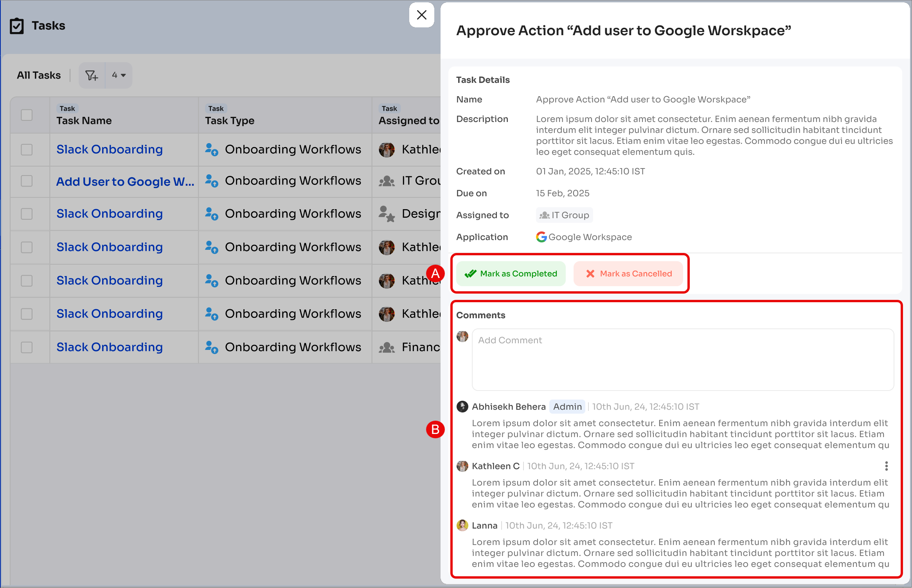Toggle the select-all checkbox in table header
The width and height of the screenshot is (912, 588).
tap(27, 115)
